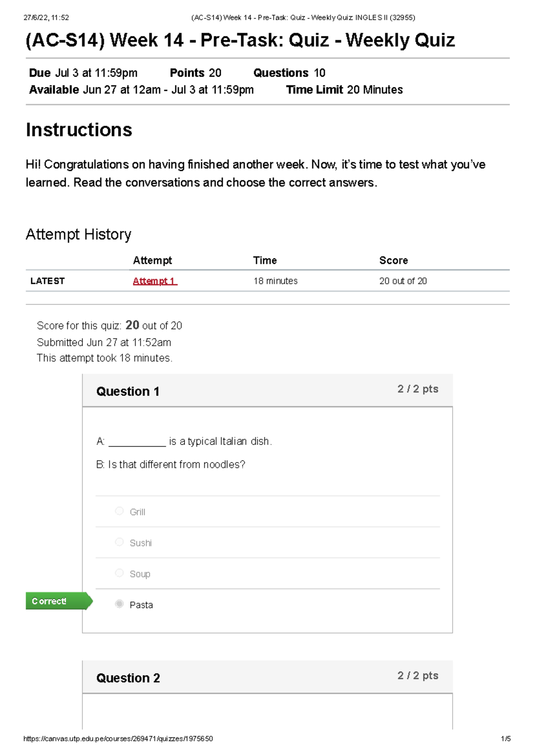This screenshot has height=756, width=535.
Task: Pick the Soup answer option
Action: [x=119, y=573]
